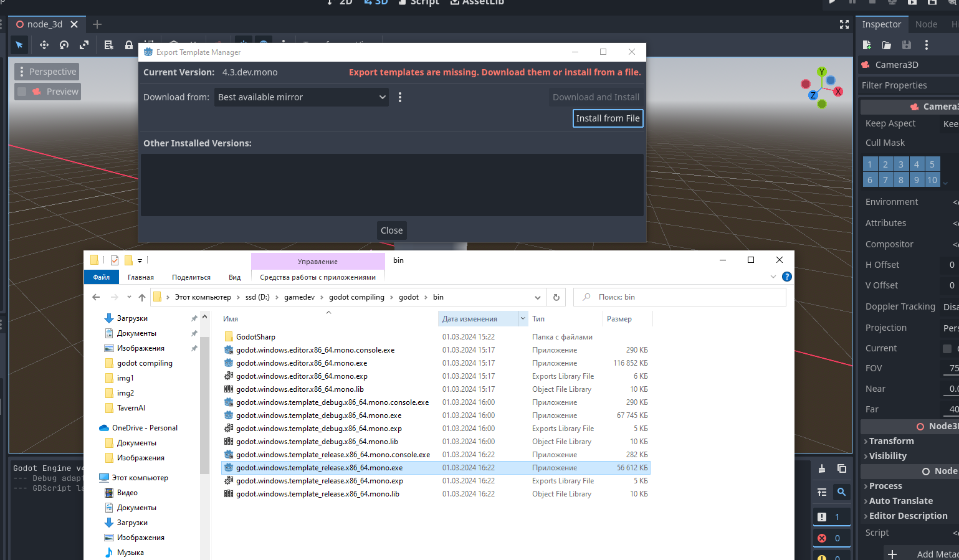The height and width of the screenshot is (560, 959).
Task: Add a new scene tab
Action: coord(97,24)
